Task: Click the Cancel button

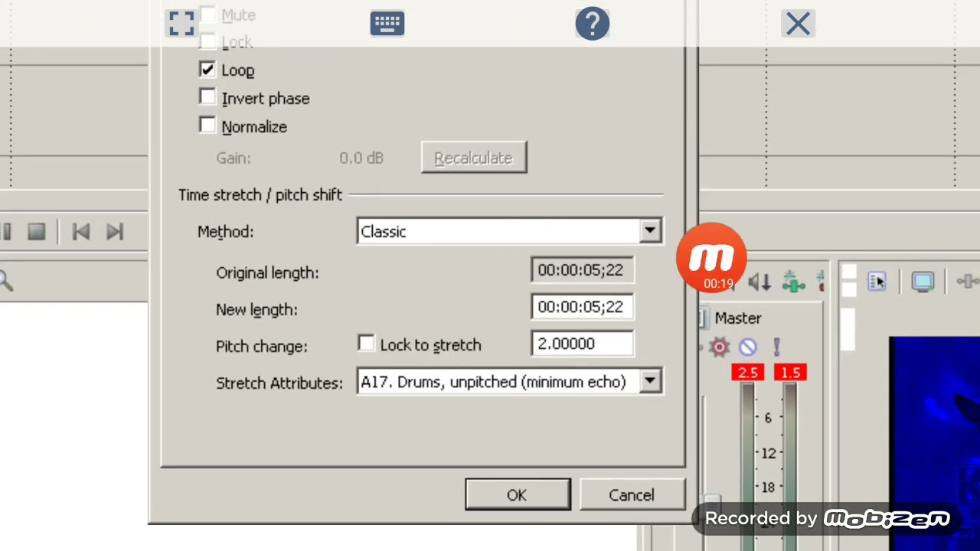Action: (x=632, y=495)
